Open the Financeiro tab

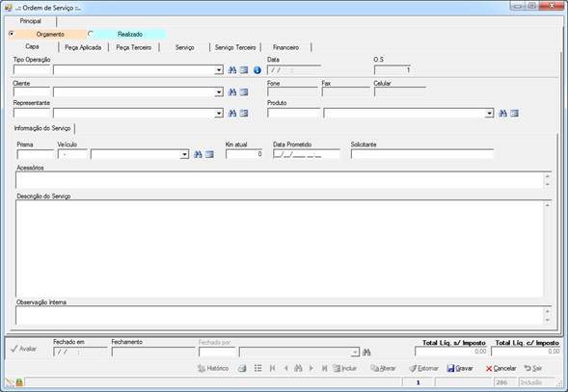click(285, 47)
